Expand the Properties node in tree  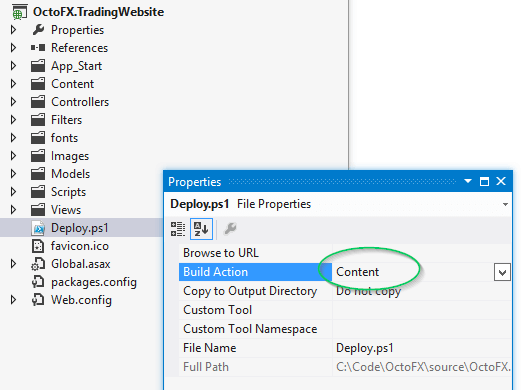13,30
